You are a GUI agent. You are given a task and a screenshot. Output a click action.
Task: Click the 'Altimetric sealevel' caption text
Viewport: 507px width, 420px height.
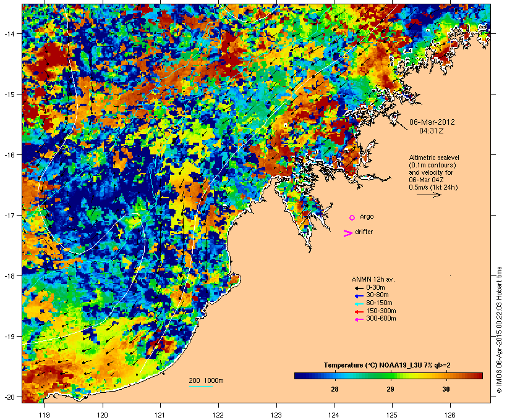click(x=434, y=157)
